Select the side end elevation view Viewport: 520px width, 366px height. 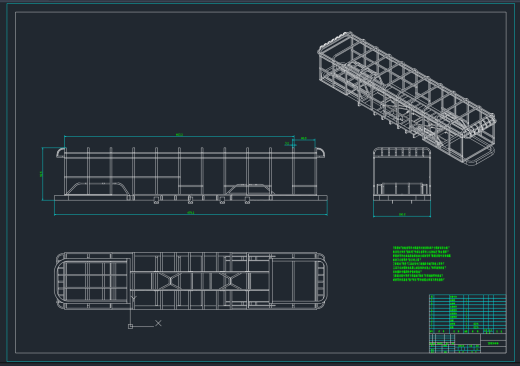coord(402,175)
